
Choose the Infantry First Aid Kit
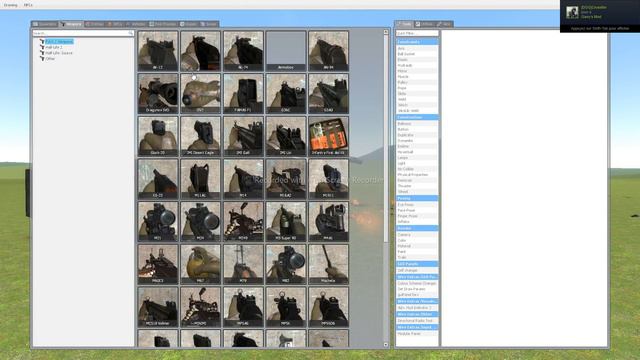click(329, 136)
